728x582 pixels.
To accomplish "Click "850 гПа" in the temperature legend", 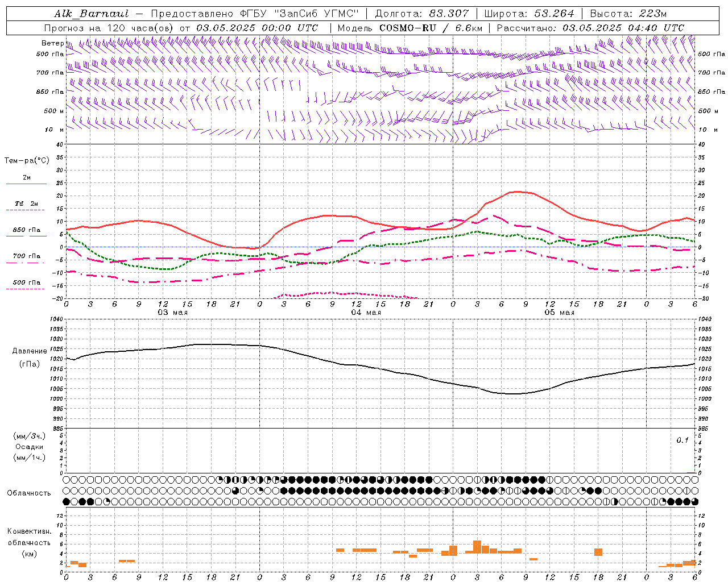I will (x=26, y=230).
